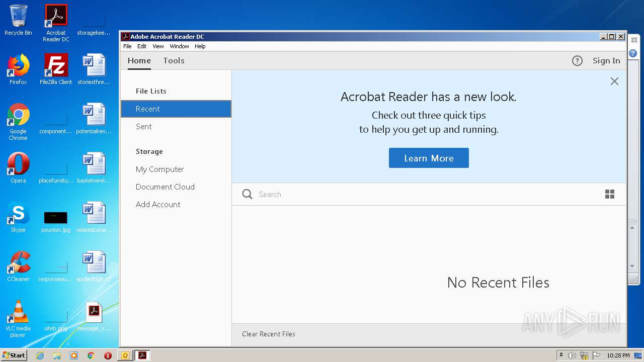Open potentialren... Word document icon

[94, 119]
